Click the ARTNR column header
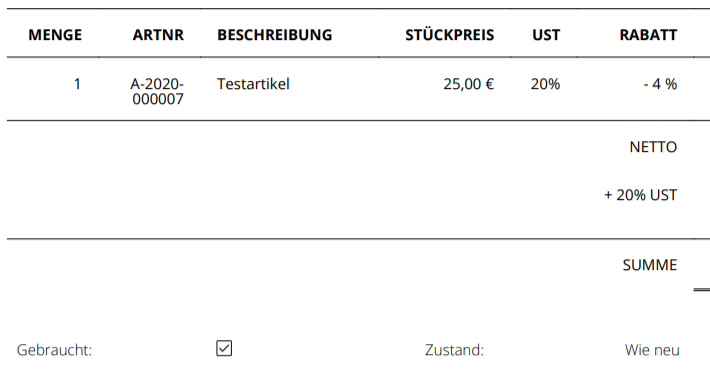This screenshot has width=710, height=372. click(x=158, y=35)
